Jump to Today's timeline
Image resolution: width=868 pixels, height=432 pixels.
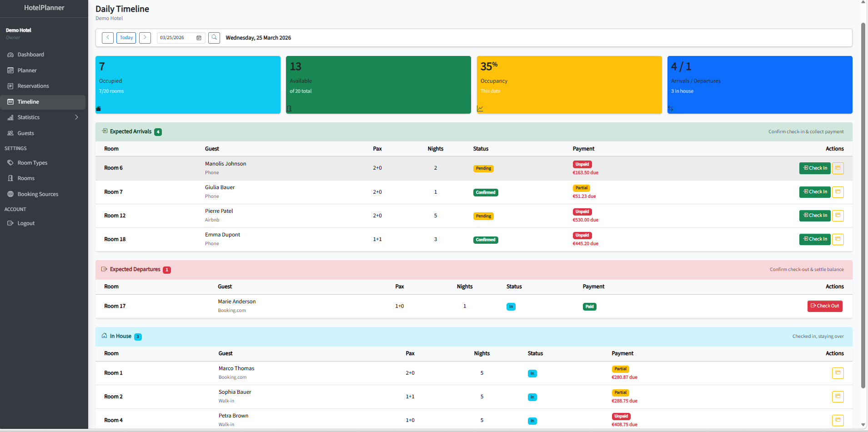126,38
